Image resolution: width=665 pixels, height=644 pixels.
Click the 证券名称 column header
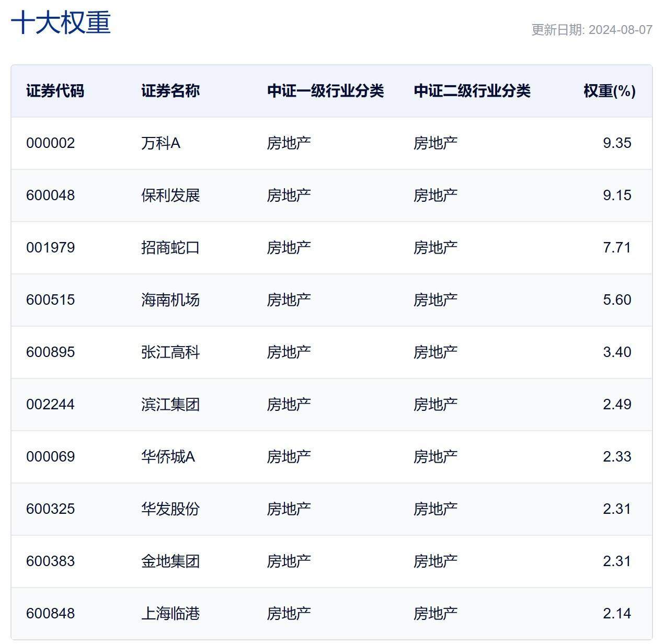click(x=170, y=91)
